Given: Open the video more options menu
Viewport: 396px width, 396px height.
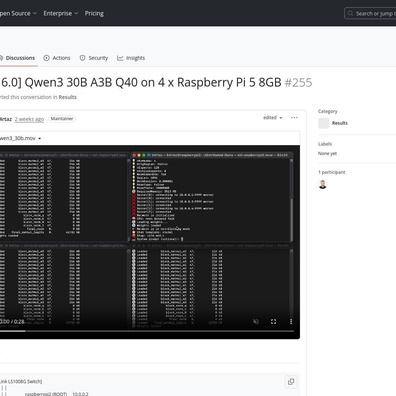Looking at the screenshot, I should (291, 322).
